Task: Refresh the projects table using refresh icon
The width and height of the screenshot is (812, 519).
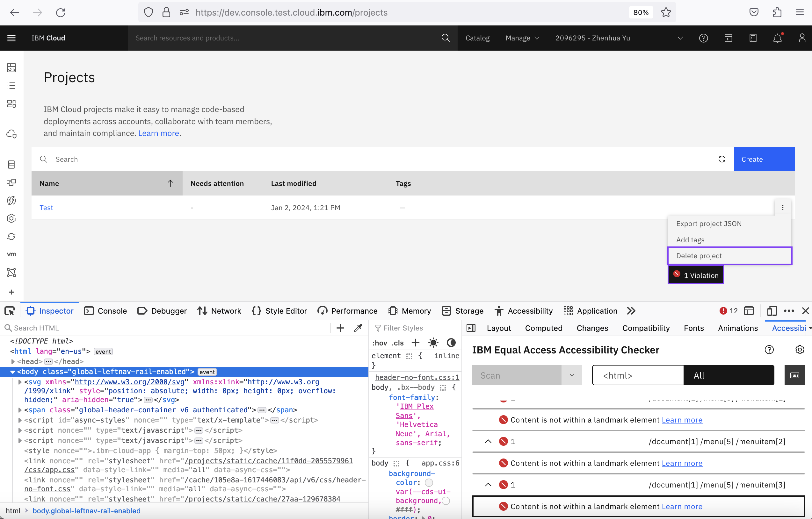Action: click(x=722, y=159)
